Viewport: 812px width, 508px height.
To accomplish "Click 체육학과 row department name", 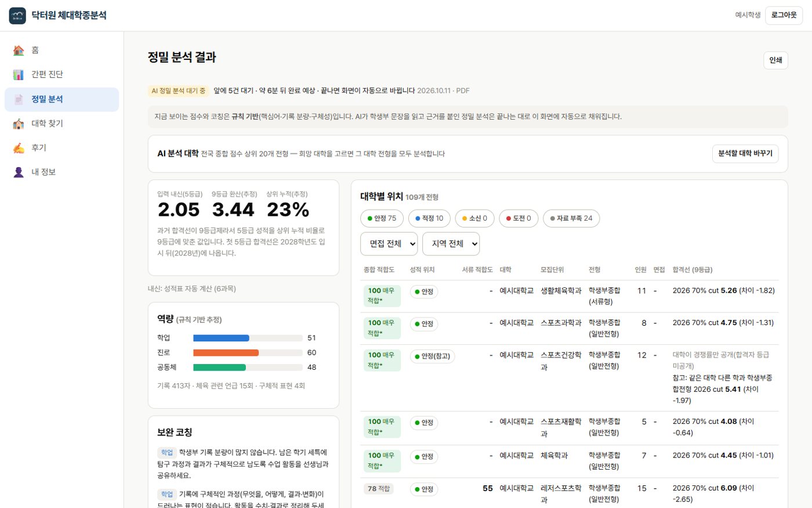I will [x=554, y=456].
